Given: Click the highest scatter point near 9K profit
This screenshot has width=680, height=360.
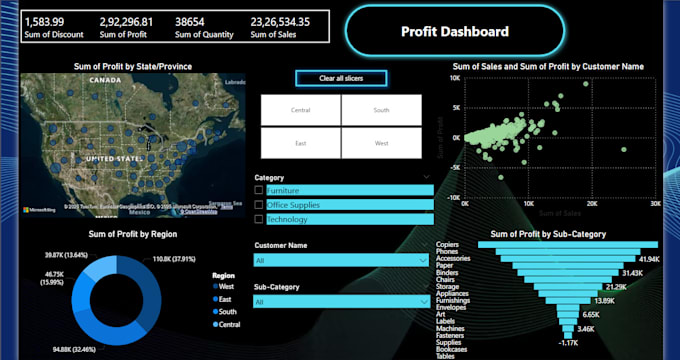Looking at the screenshot, I should pos(586,84).
